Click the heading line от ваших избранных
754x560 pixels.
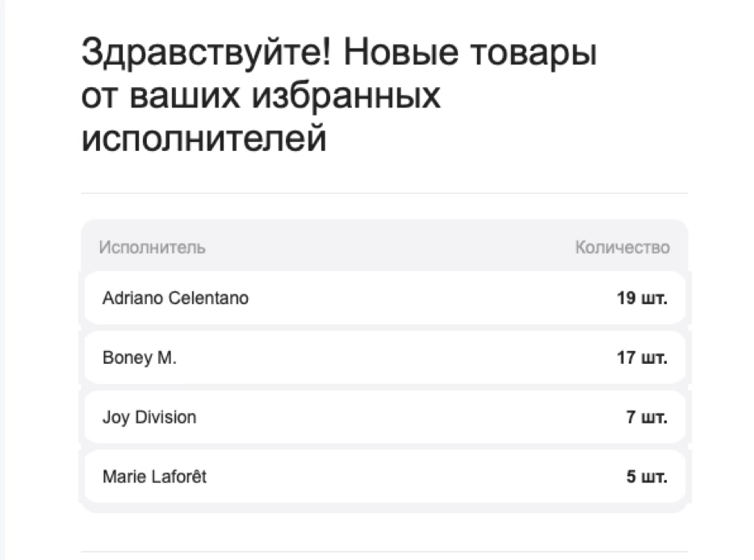pos(261,96)
